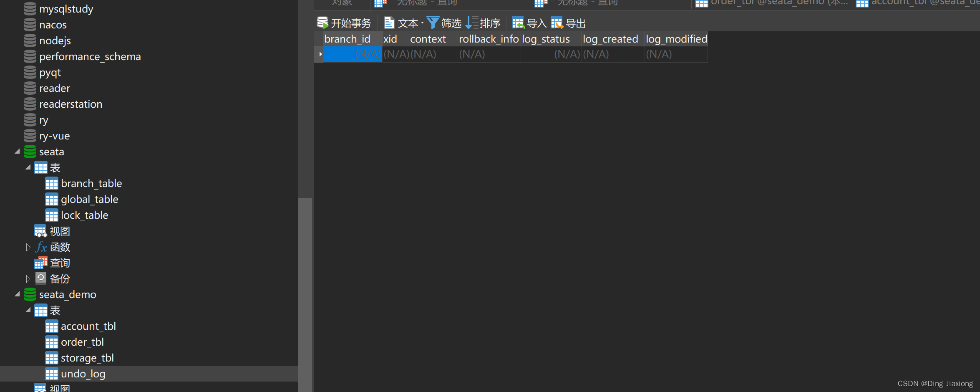Screen dimensions: 980x392
Task: Click the xid column header
Action: click(x=396, y=39)
